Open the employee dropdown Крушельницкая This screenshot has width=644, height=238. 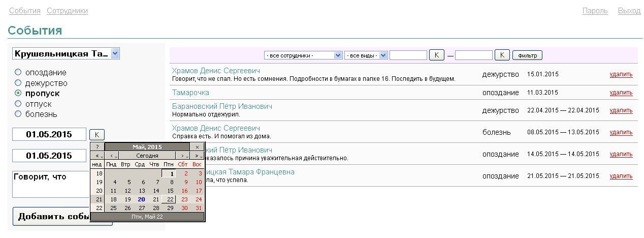[x=66, y=53]
